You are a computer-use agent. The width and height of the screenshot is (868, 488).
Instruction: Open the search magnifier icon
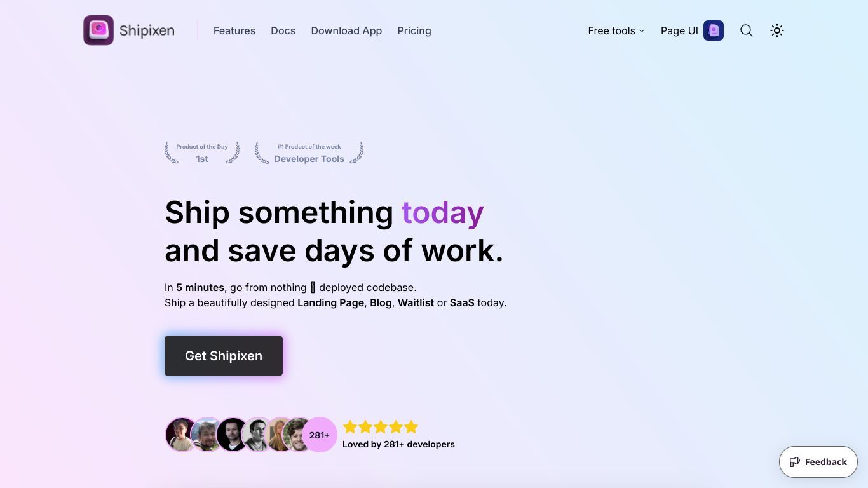click(747, 30)
